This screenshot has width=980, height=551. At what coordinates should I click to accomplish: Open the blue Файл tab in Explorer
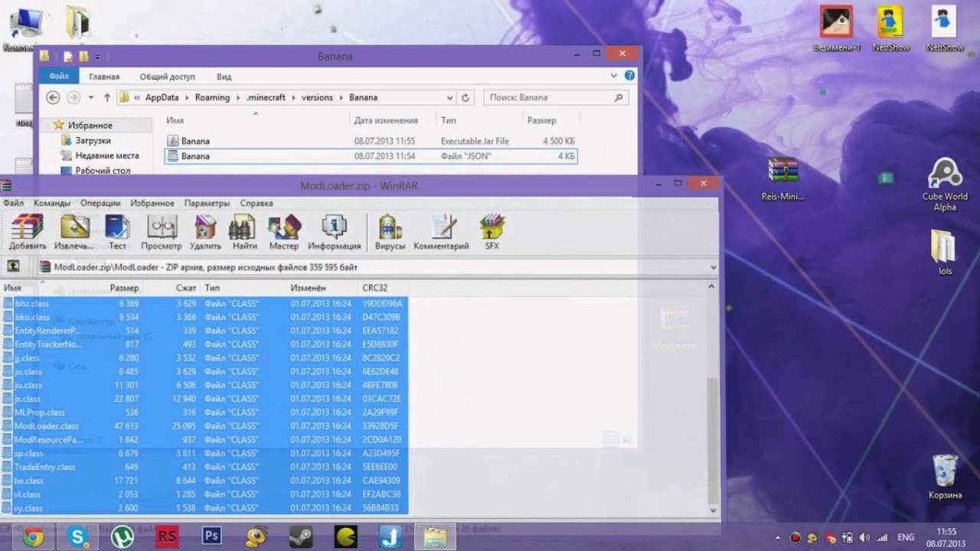(59, 77)
